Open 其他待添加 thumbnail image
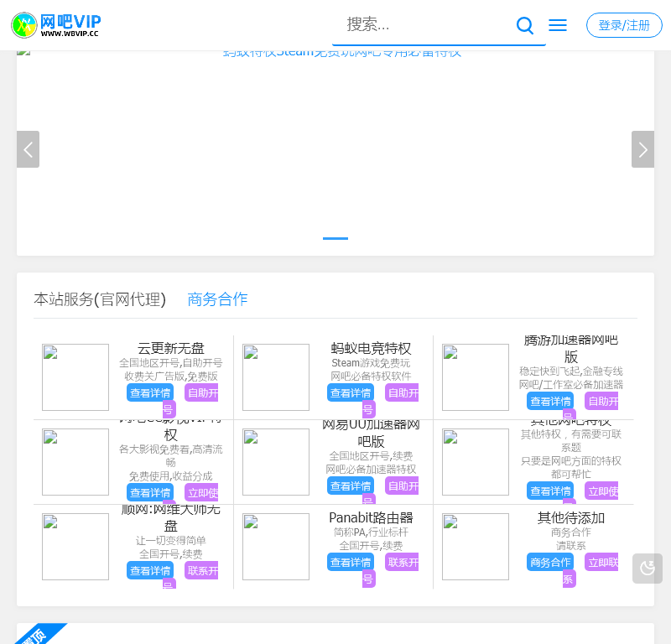The width and height of the screenshot is (671, 644). [x=476, y=547]
